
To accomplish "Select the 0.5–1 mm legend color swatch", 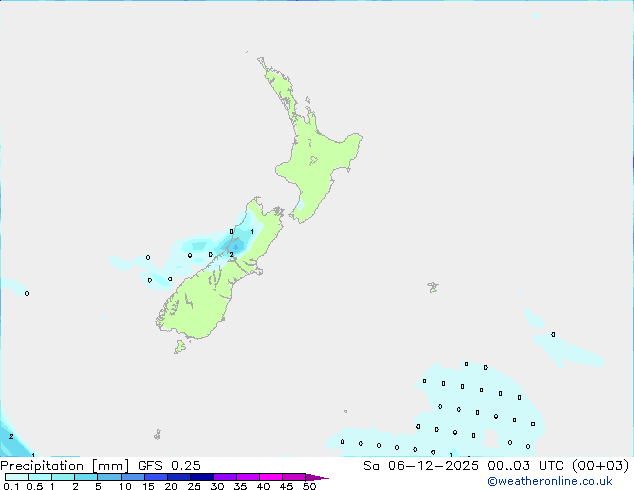I will [x=40, y=477].
